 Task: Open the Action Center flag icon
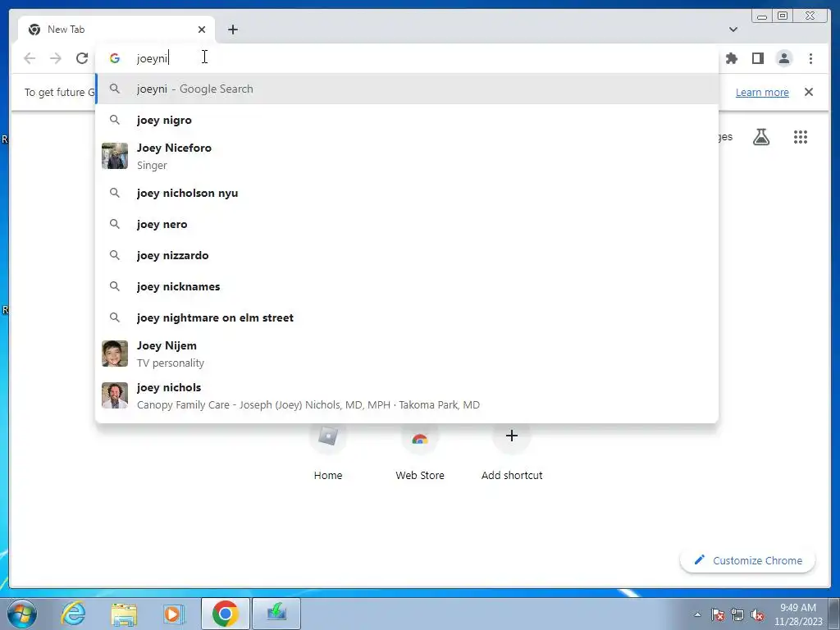(718, 614)
